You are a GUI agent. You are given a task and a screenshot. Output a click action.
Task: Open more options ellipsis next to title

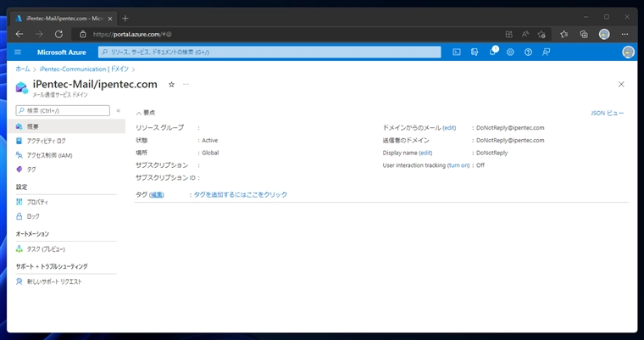point(186,84)
